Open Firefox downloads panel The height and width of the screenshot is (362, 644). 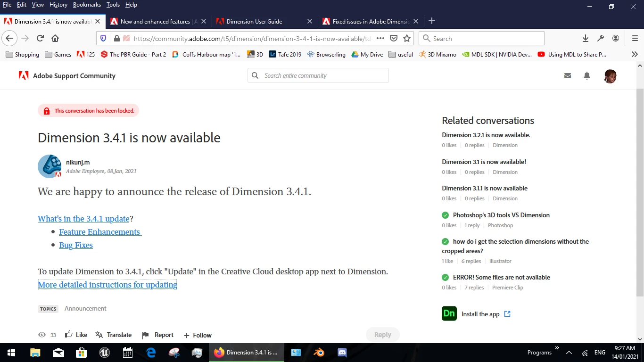pyautogui.click(x=586, y=38)
